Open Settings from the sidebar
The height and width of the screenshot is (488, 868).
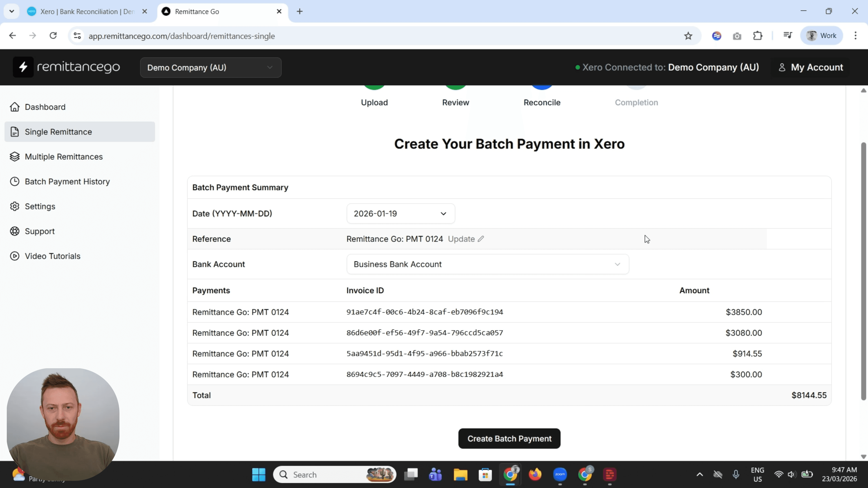[80, 206]
